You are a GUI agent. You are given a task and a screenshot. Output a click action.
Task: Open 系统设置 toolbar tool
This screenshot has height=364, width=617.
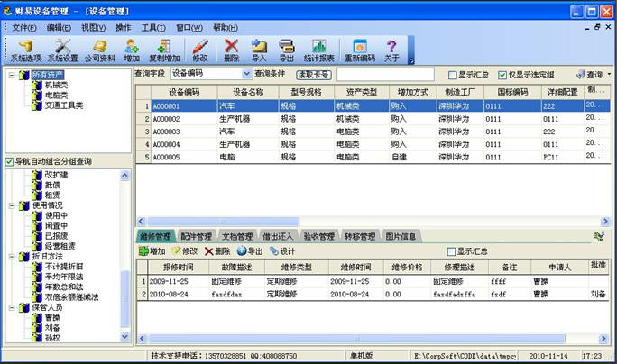(x=63, y=50)
